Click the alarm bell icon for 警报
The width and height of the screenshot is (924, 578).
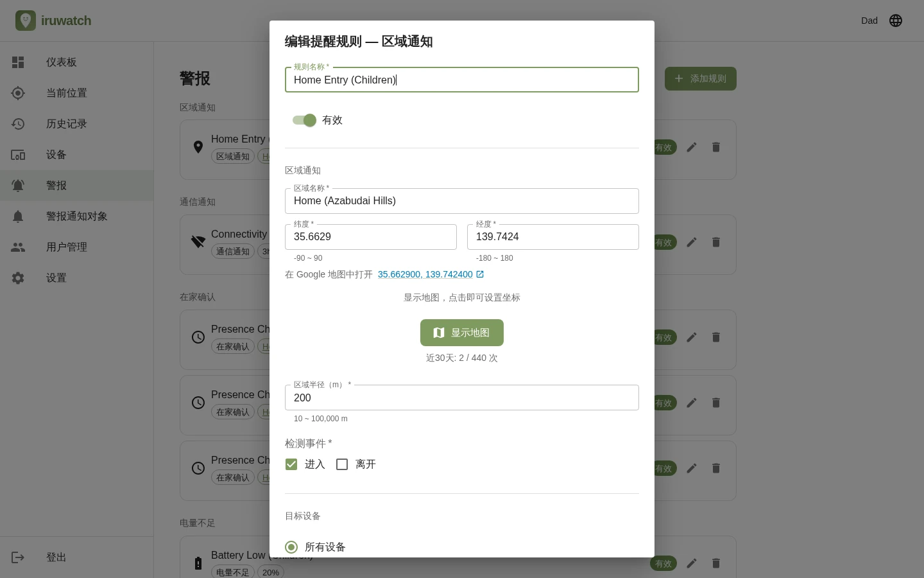18,186
